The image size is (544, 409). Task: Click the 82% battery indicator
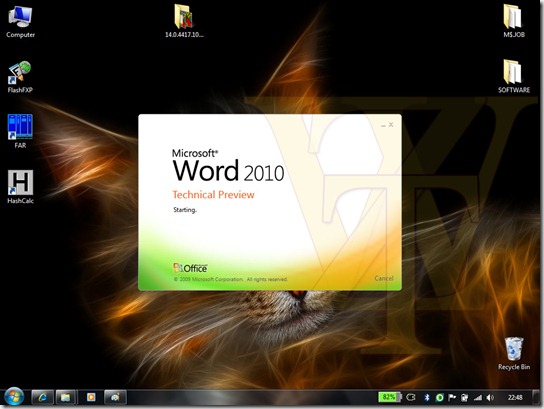pos(390,397)
